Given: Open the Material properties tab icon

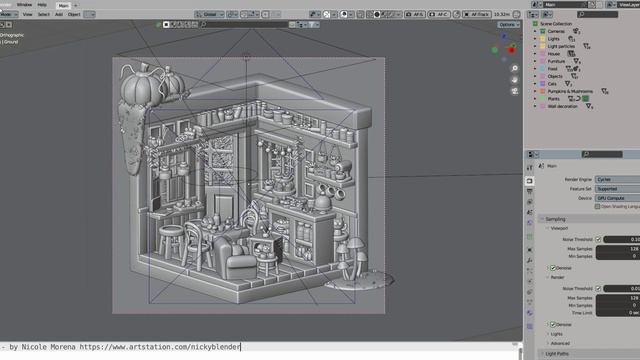Looking at the screenshot, I should pyautogui.click(x=529, y=313).
